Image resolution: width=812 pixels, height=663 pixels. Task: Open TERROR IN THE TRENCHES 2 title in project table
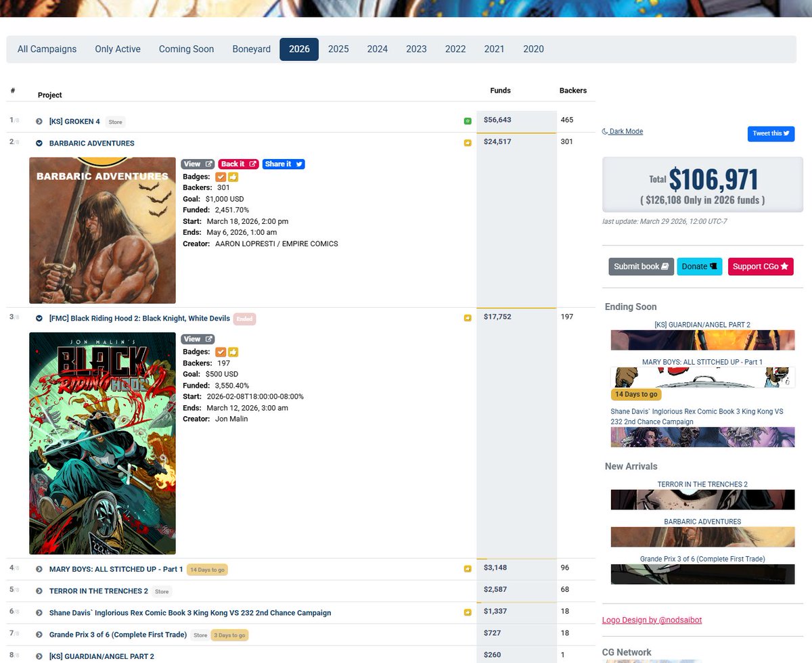[99, 591]
